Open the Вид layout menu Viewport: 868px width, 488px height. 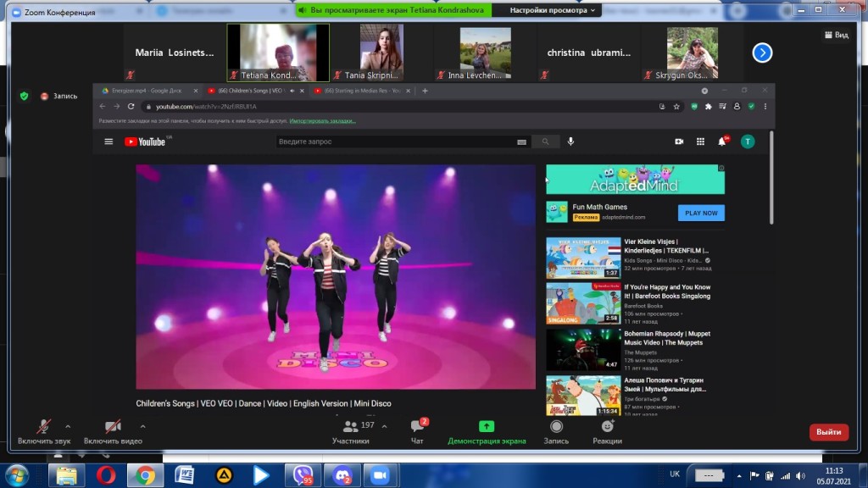pyautogui.click(x=837, y=35)
